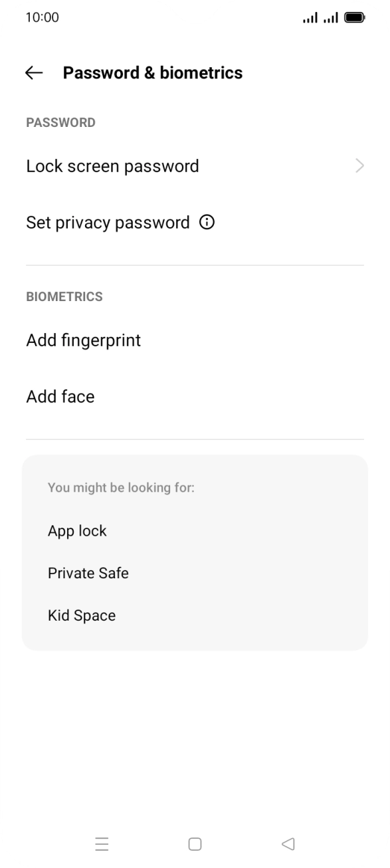Launch Kid Space
Screen dimensions: 390x868
tap(82, 615)
